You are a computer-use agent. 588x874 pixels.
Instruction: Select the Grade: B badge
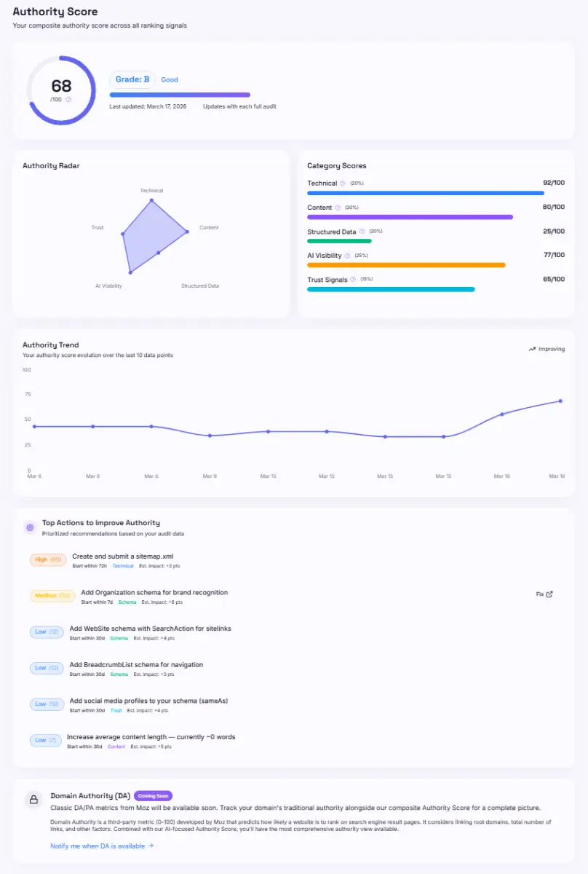click(134, 79)
